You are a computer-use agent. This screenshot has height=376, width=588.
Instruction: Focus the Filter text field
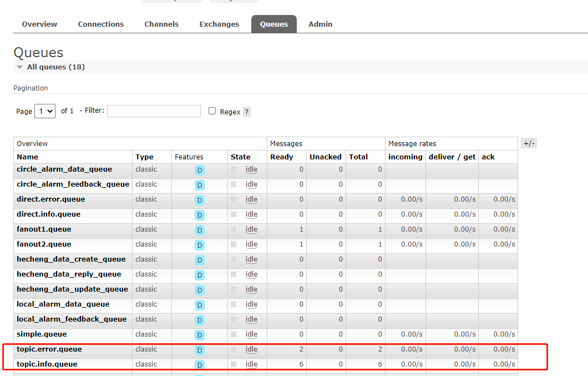pos(154,111)
